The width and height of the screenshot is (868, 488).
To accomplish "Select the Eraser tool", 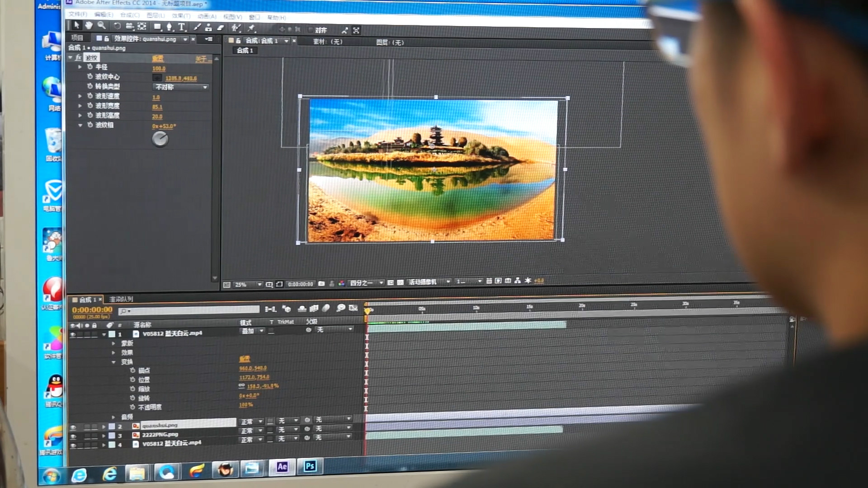I will coord(221,28).
